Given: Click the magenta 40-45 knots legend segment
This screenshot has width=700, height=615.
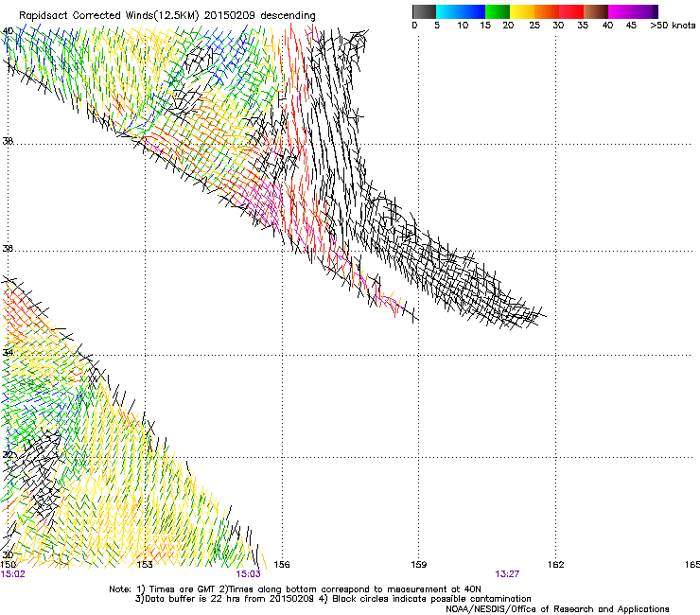Looking at the screenshot, I should coord(621,11).
